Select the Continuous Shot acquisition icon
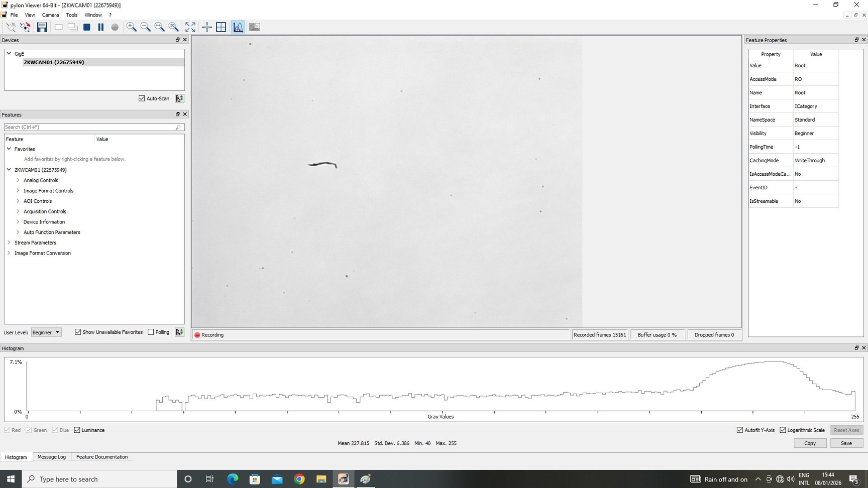 73,27
